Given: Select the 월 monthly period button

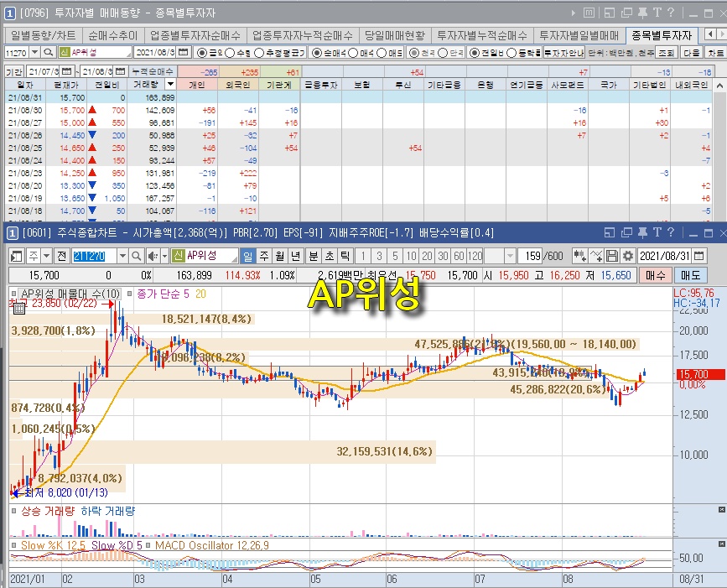Looking at the screenshot, I should coord(279,256).
